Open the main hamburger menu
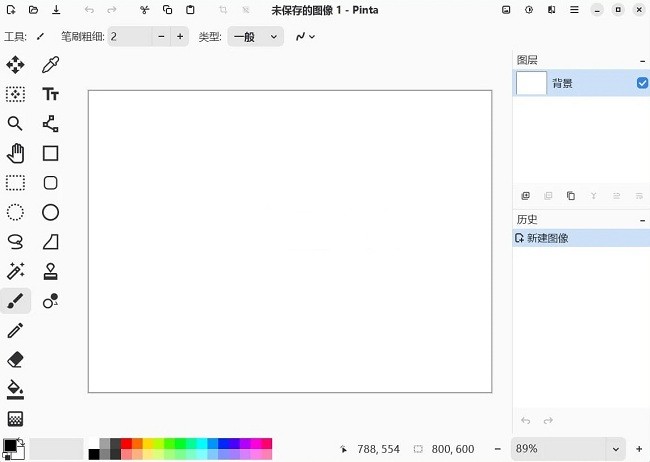The image size is (650, 462). pyautogui.click(x=574, y=10)
